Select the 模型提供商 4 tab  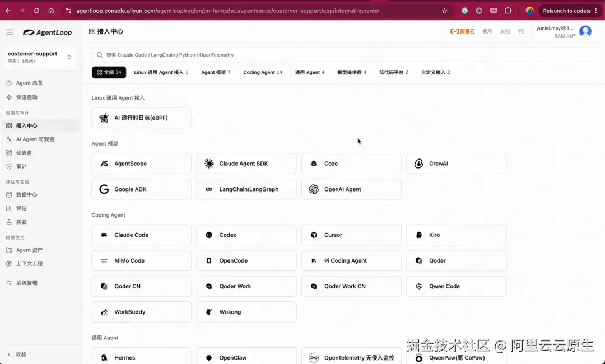tap(351, 72)
